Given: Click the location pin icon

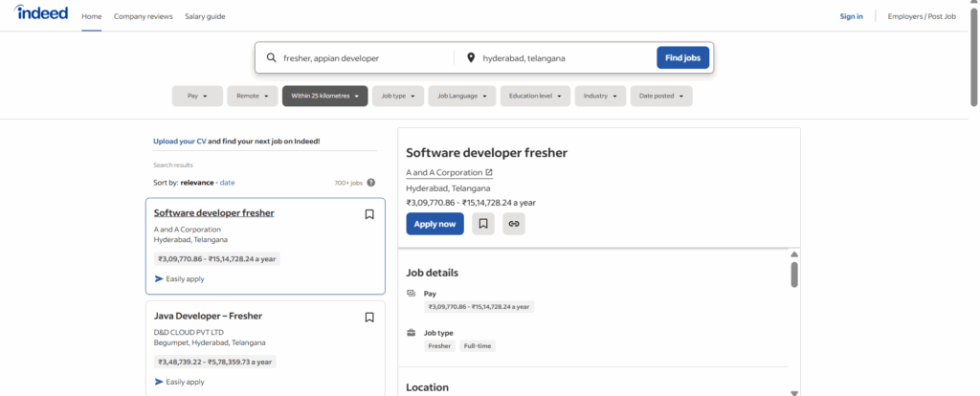Looking at the screenshot, I should (x=470, y=57).
